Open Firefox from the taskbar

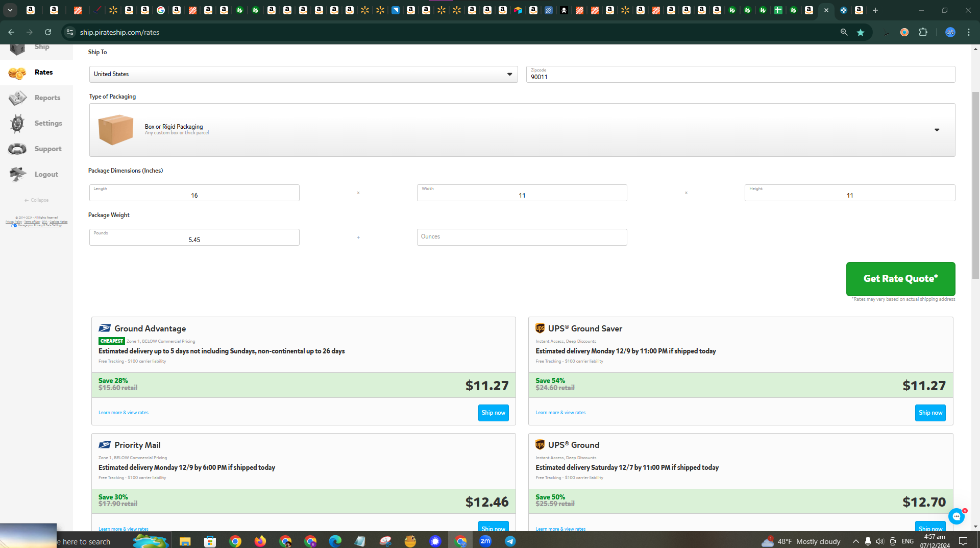click(260, 541)
